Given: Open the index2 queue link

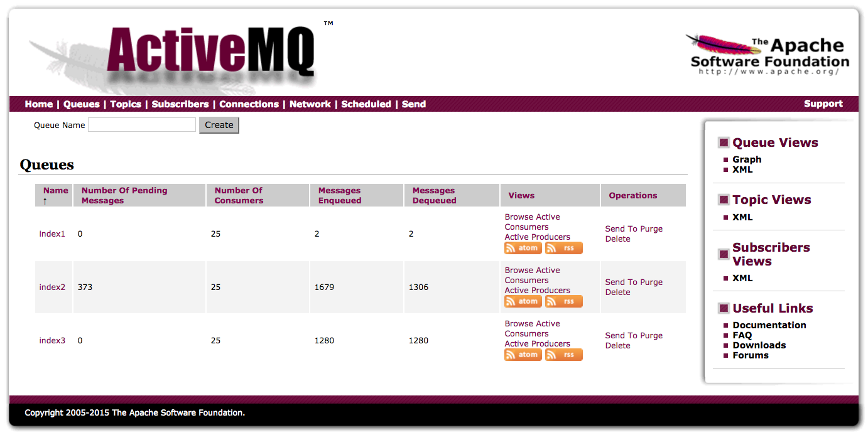Looking at the screenshot, I should click(52, 287).
